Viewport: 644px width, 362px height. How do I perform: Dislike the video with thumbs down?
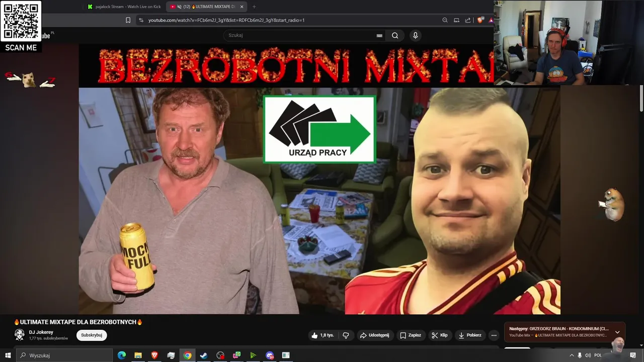point(346,335)
